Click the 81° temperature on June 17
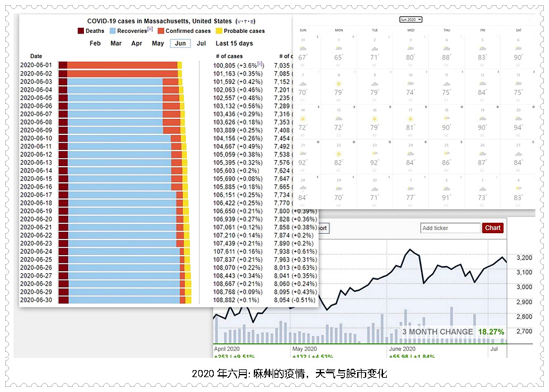The width and height of the screenshot is (549, 392). tap(410, 127)
